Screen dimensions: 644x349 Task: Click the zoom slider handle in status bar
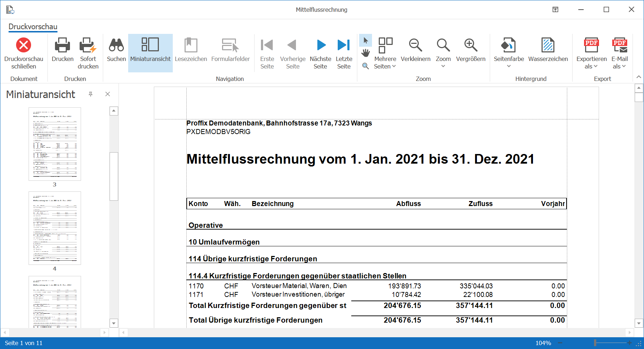595,343
